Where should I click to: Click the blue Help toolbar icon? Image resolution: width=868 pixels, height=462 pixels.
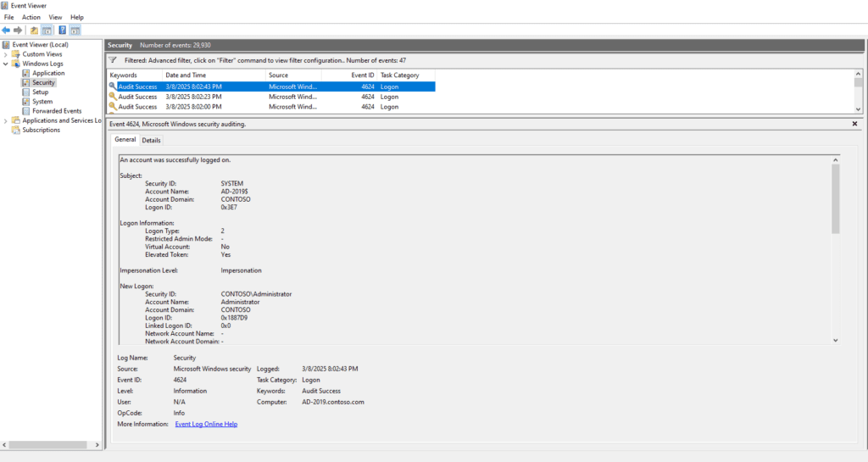[x=62, y=31]
